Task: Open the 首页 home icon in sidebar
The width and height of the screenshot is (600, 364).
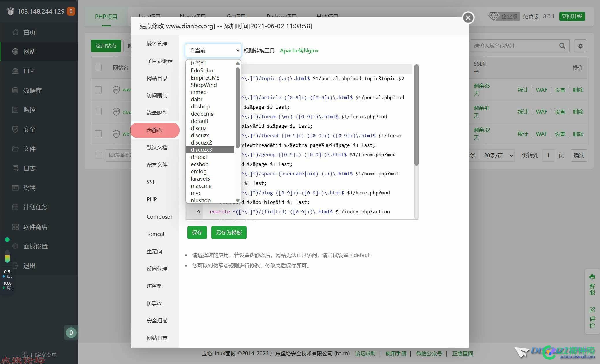Action: 15,32
